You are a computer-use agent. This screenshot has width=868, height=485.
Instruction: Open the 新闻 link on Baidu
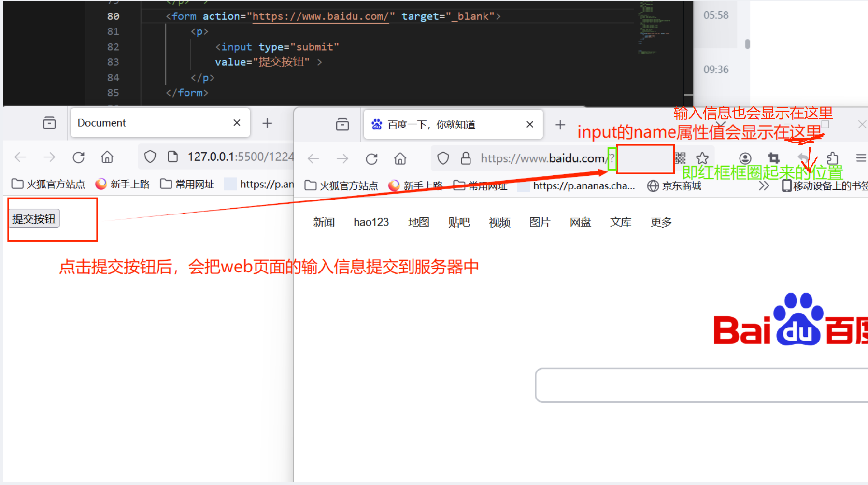(324, 222)
